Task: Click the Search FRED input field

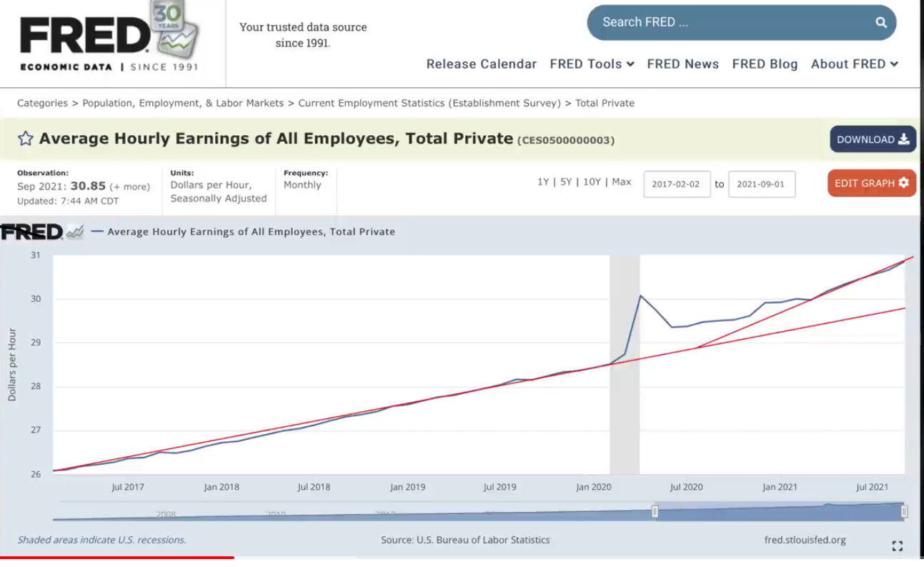Action: point(729,22)
